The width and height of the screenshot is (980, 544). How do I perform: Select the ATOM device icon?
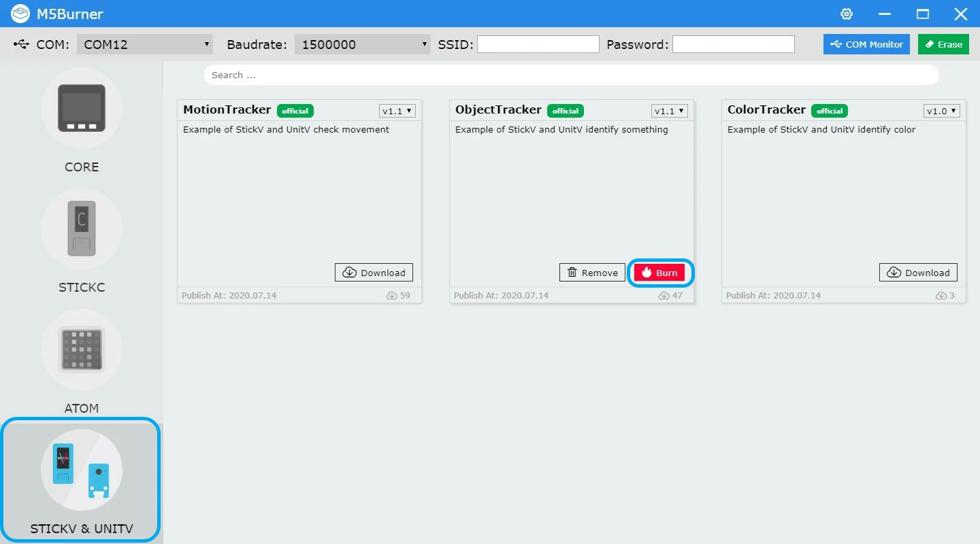coord(82,350)
